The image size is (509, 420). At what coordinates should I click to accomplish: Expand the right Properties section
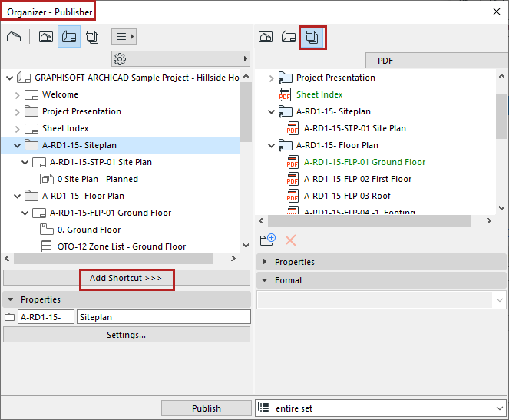(265, 262)
